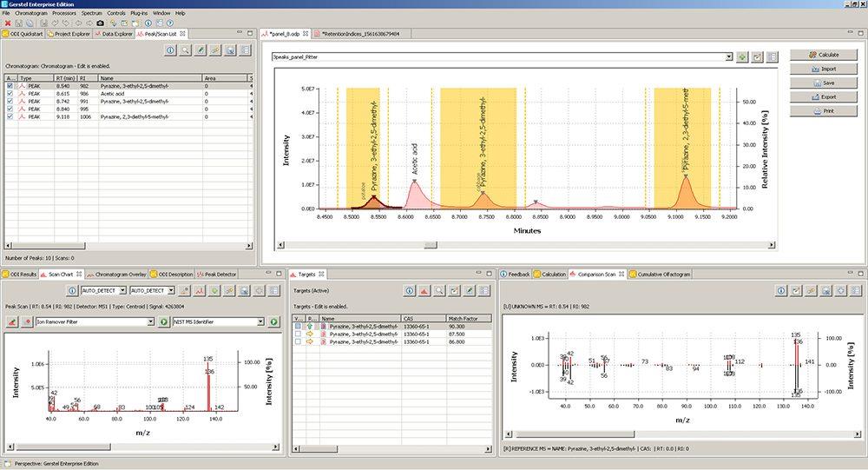Run the NIST MS Identifier with its green button
Viewport: 868px width, 470px height.
tap(273, 321)
